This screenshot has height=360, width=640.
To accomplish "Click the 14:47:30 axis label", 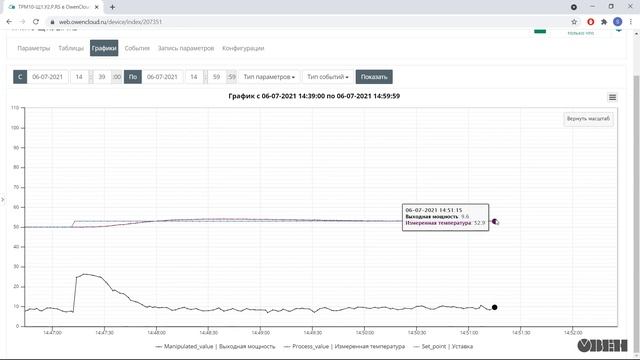I will [104, 333].
